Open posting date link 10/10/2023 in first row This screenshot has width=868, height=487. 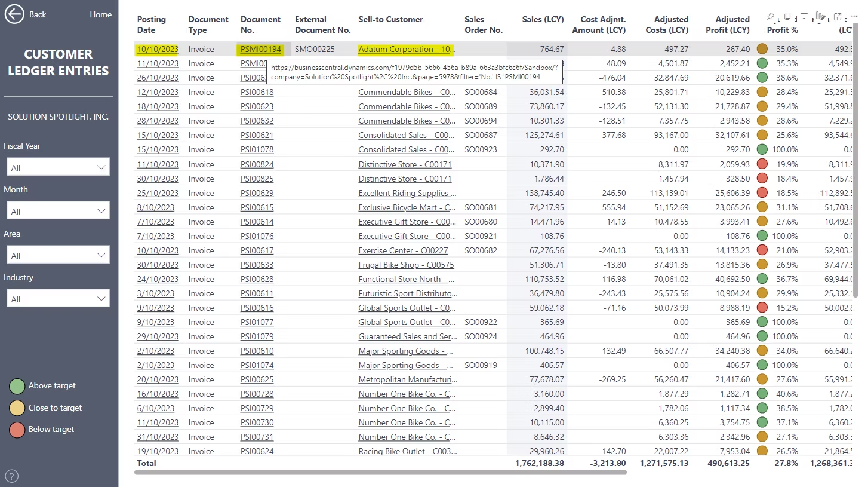pyautogui.click(x=158, y=49)
